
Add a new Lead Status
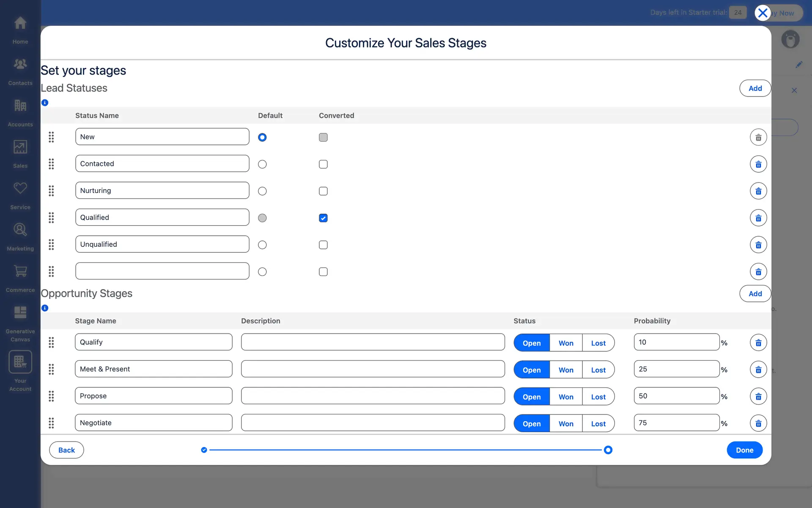click(755, 88)
